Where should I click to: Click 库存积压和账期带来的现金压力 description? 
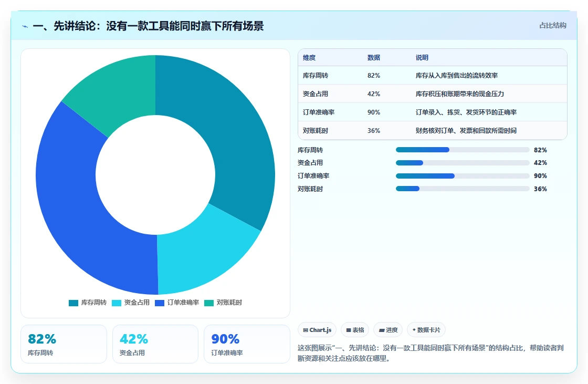[460, 94]
